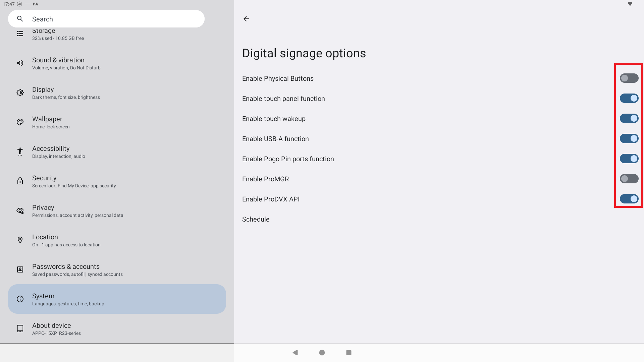Click the Enable USB-A function label
Image resolution: width=644 pixels, height=362 pixels.
[x=275, y=139]
